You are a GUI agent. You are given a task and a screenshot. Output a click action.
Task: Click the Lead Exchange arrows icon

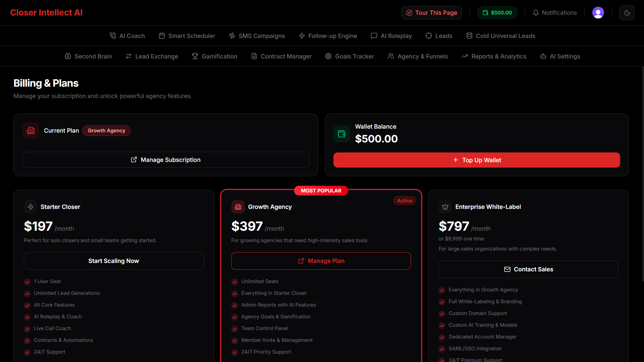(129, 56)
